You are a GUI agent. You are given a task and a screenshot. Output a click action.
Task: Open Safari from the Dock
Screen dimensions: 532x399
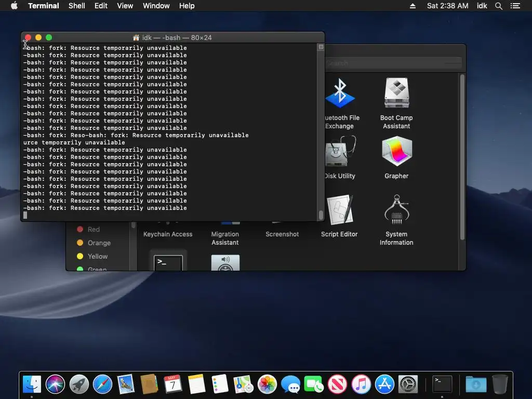coord(102,384)
